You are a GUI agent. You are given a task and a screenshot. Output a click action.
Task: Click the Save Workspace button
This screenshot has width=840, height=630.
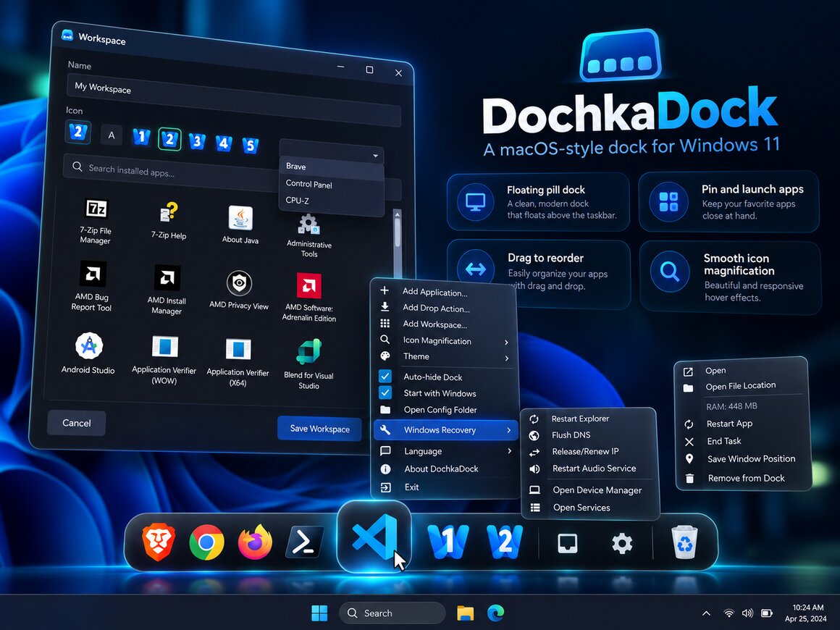click(x=320, y=429)
